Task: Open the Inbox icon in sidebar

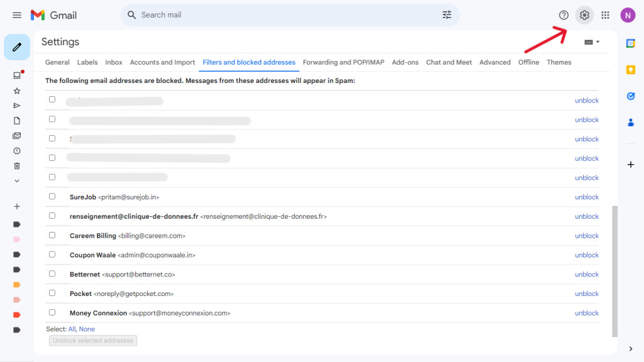Action: 17,75
